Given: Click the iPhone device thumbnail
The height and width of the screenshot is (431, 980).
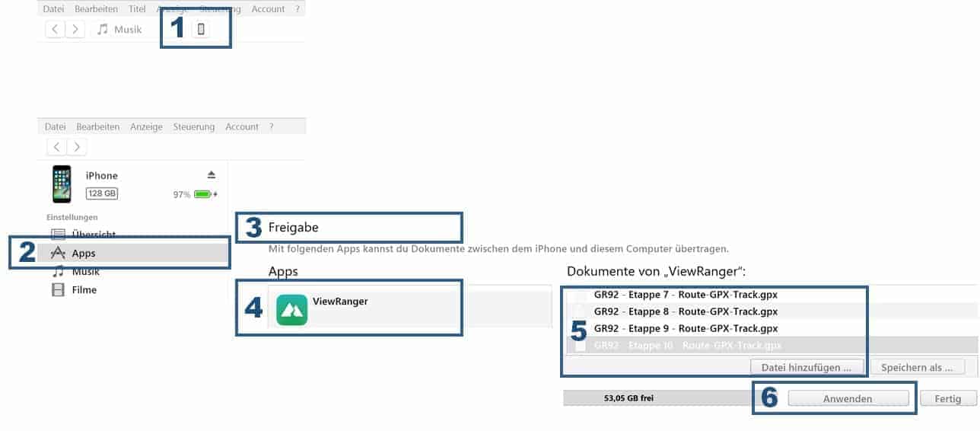Looking at the screenshot, I should point(62,184).
